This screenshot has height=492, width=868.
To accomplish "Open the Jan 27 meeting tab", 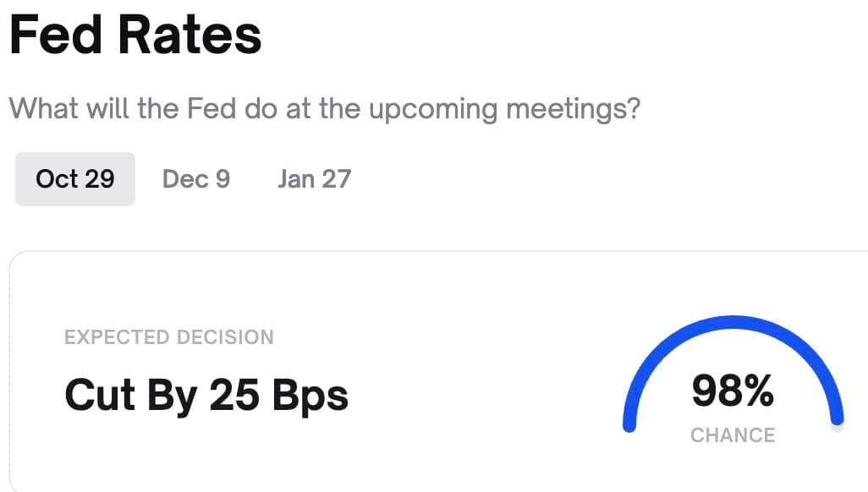I will coord(314,179).
